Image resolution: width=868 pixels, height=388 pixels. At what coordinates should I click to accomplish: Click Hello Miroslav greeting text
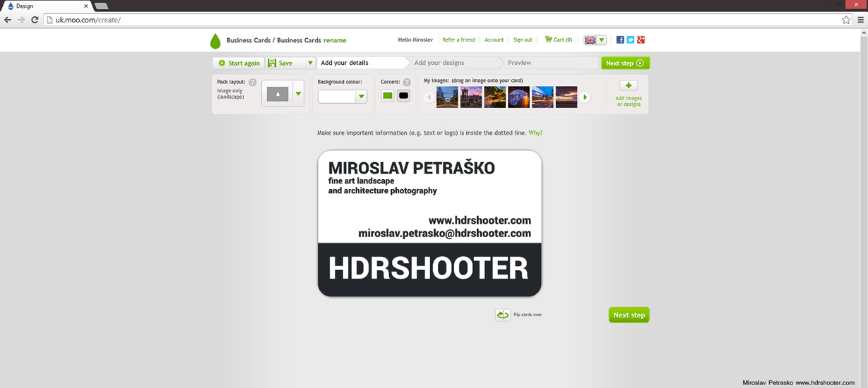point(415,40)
